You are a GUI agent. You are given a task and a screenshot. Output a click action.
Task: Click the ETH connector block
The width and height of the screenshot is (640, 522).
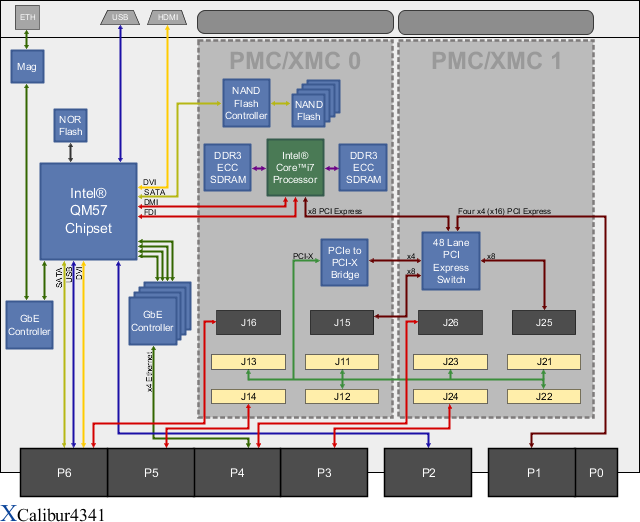[x=27, y=18]
